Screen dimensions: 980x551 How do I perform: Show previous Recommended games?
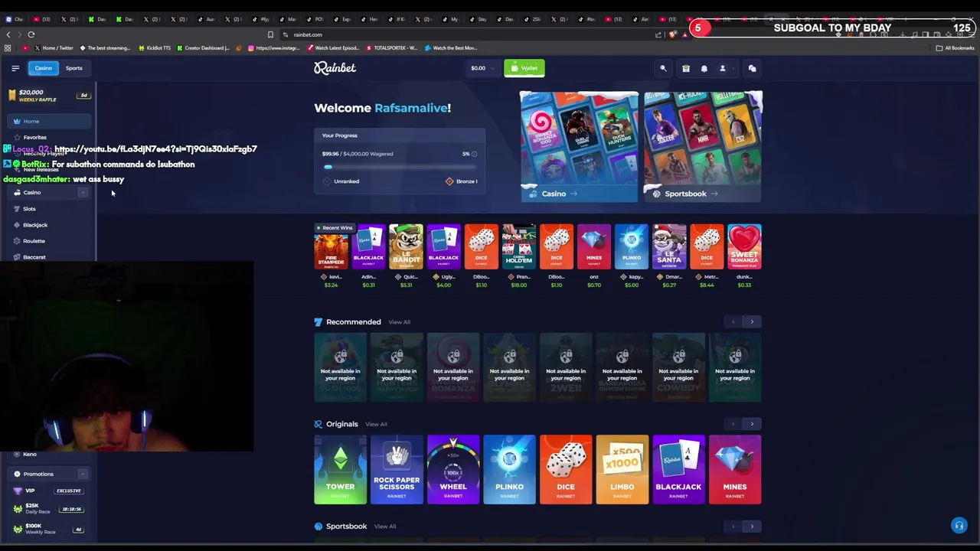(x=733, y=322)
